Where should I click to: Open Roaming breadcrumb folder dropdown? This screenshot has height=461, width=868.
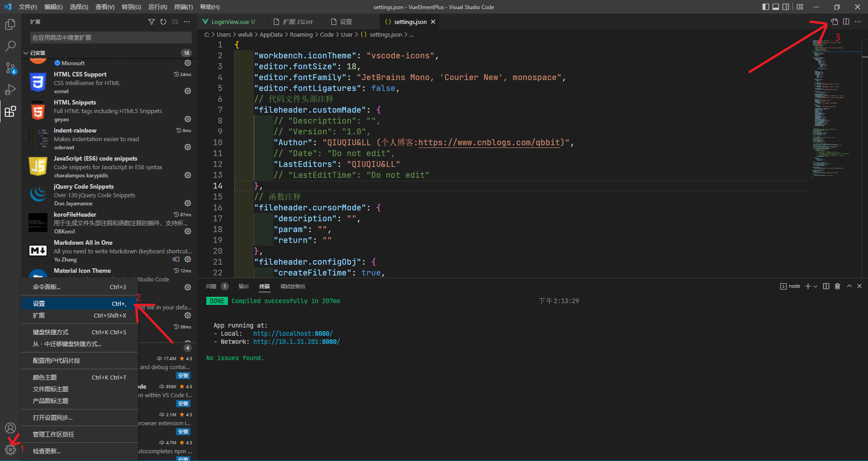pos(301,35)
